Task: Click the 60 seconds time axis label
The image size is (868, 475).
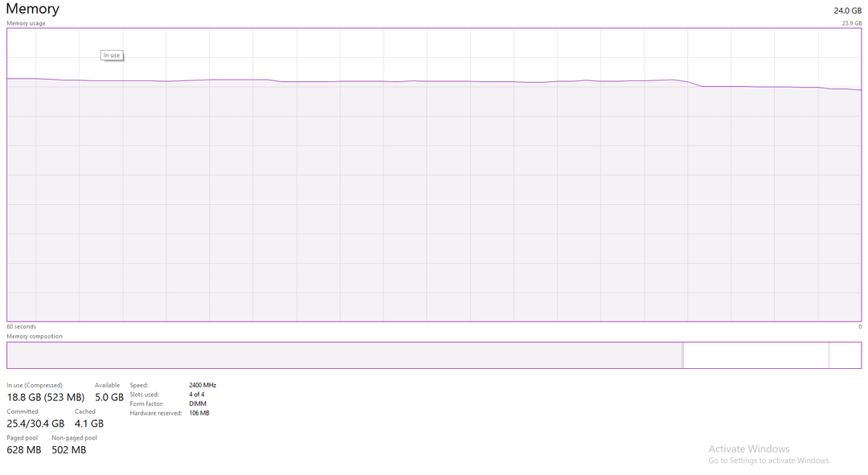Action: 22,326
